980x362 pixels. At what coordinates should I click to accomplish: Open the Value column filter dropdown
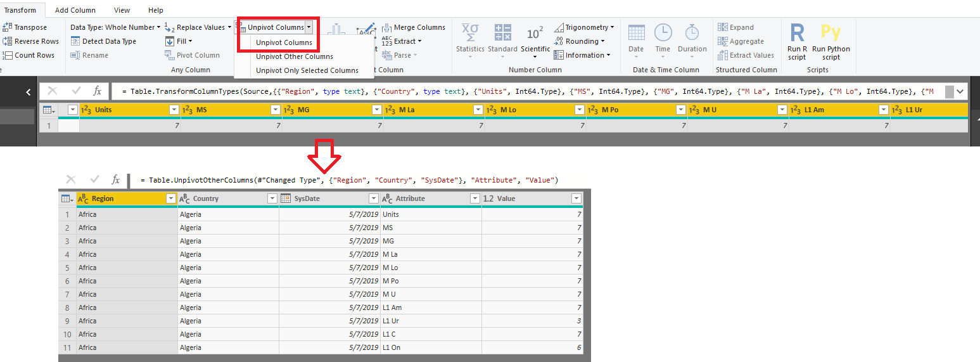(x=576, y=198)
